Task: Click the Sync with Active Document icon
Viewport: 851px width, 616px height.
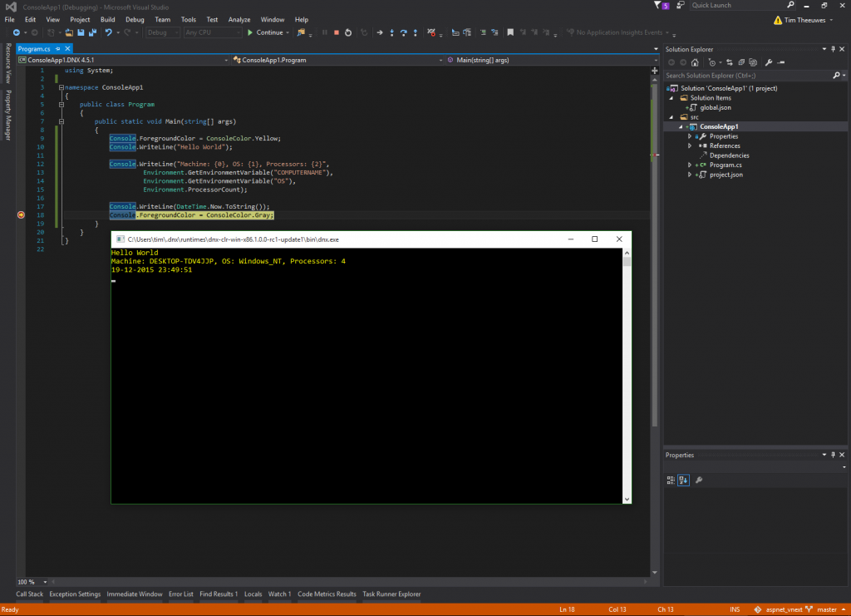Action: (730, 62)
